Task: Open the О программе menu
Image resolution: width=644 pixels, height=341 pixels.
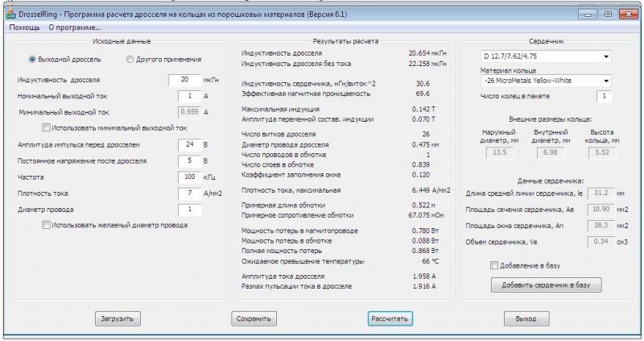Action: click(74, 27)
